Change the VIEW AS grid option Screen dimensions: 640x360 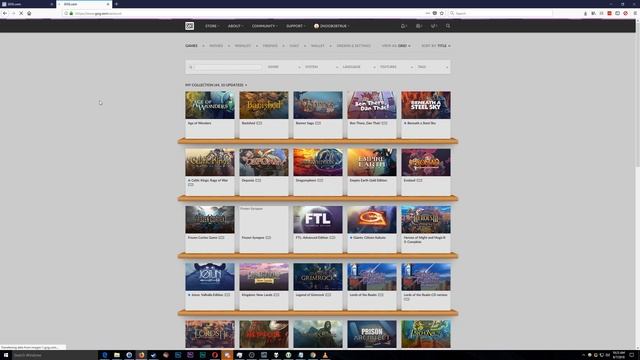(396, 46)
